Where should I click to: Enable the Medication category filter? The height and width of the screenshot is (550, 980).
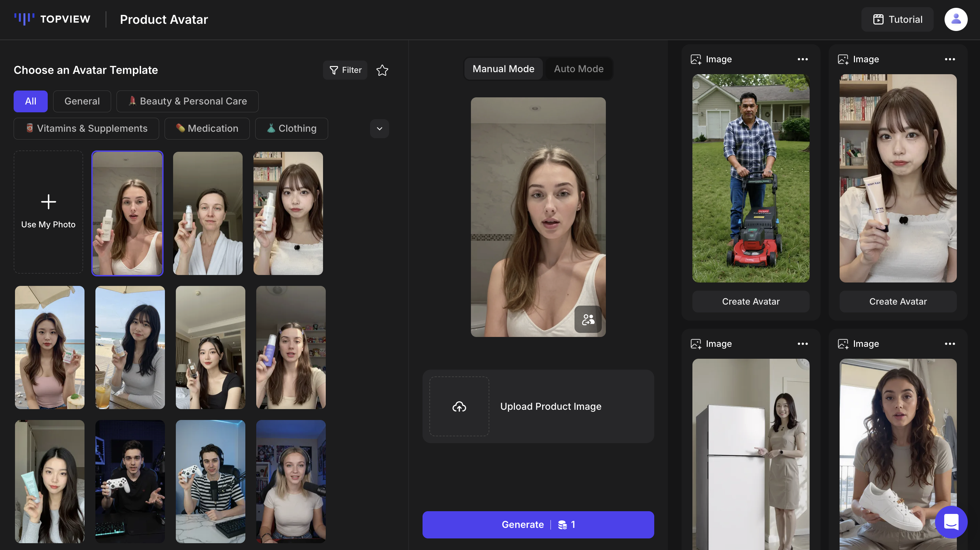[207, 128]
